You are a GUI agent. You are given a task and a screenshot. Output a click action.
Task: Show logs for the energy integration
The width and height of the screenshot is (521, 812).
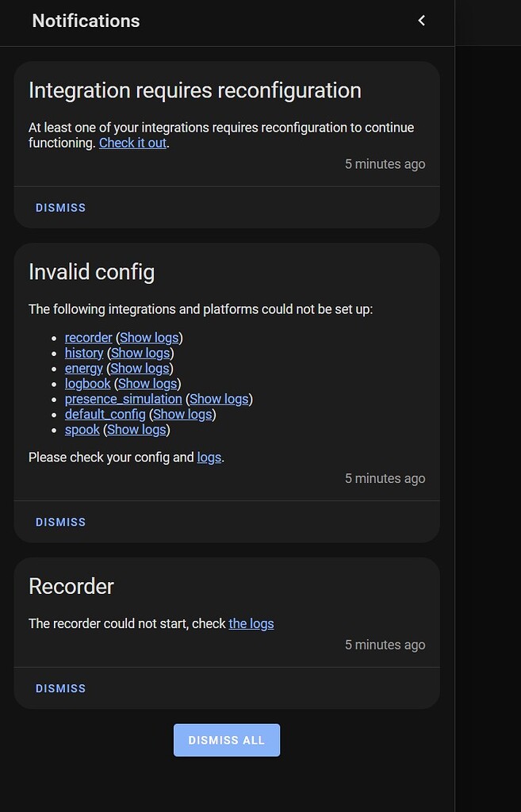pos(140,368)
